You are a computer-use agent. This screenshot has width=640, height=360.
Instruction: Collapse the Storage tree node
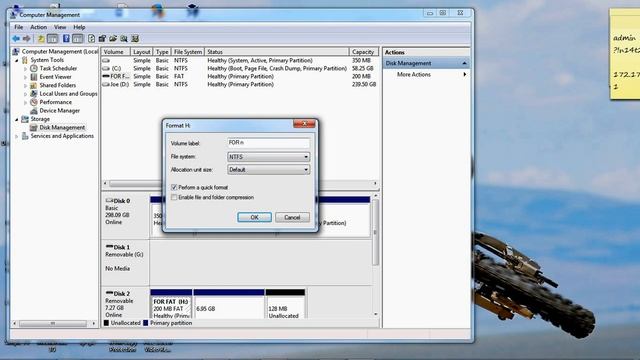click(x=17, y=120)
